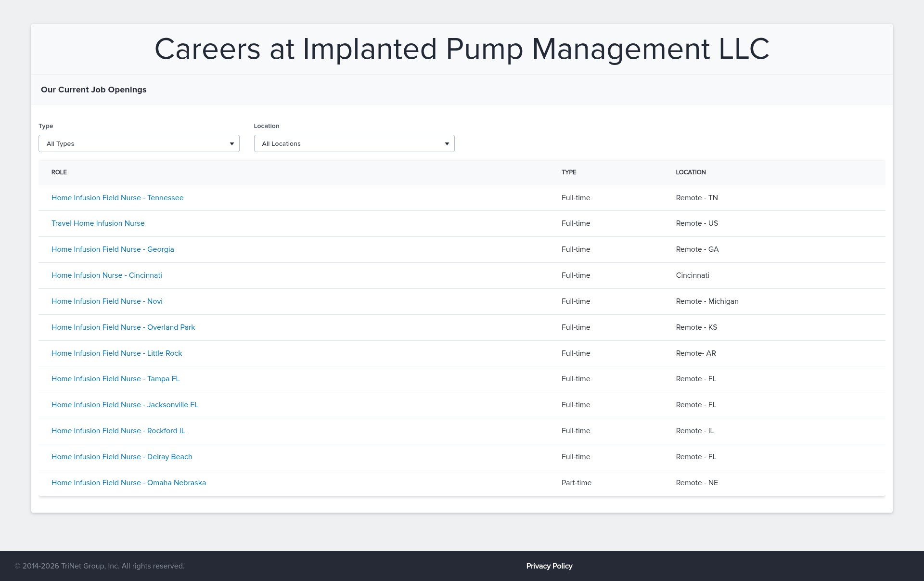Click the Careers at Implanted Pump Management heading
The image size is (924, 581).
tap(462, 49)
